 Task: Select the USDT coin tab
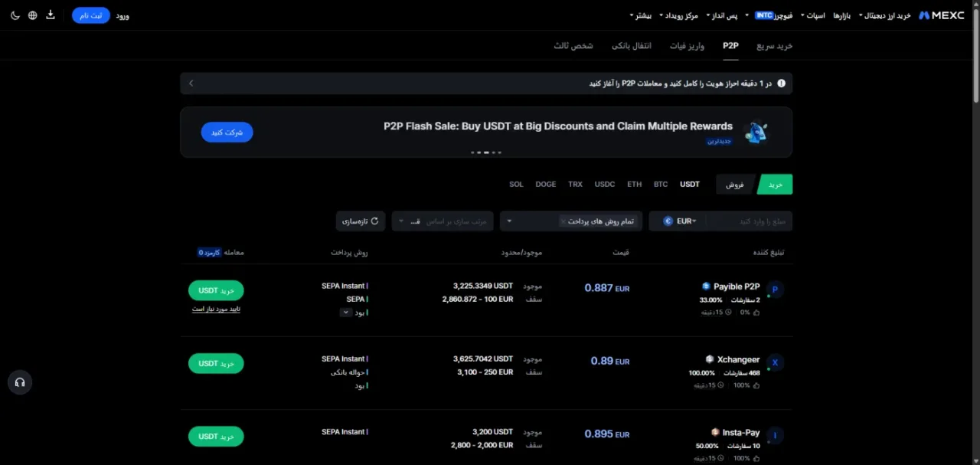click(x=690, y=185)
